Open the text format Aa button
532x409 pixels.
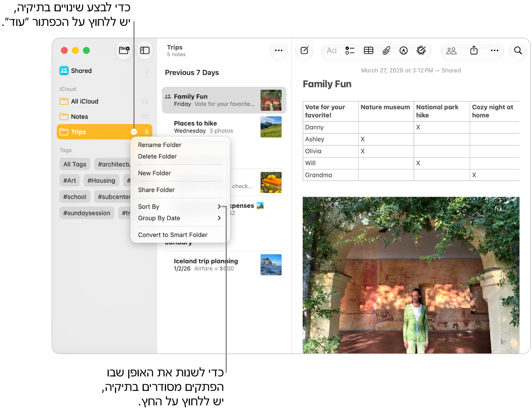pyautogui.click(x=332, y=51)
